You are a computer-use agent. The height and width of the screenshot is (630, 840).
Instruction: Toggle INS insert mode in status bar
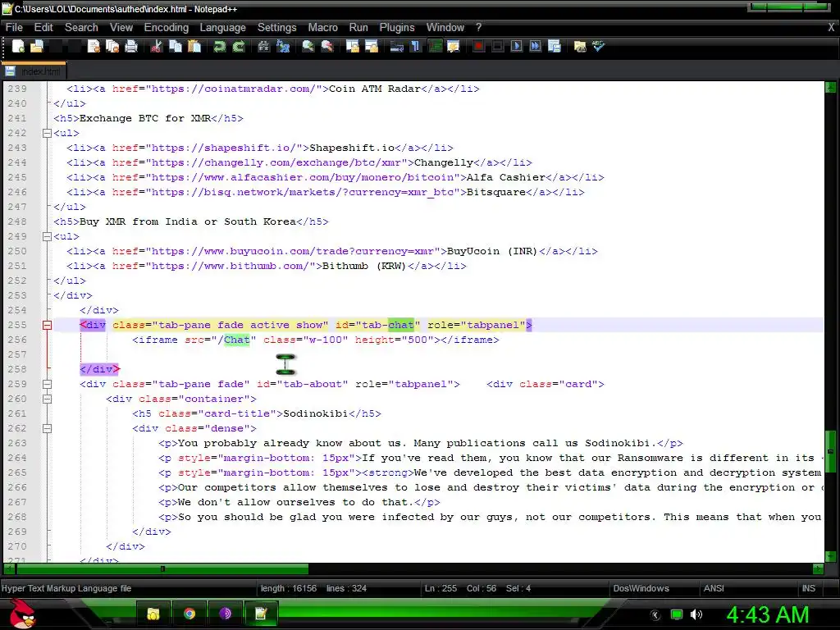808,588
